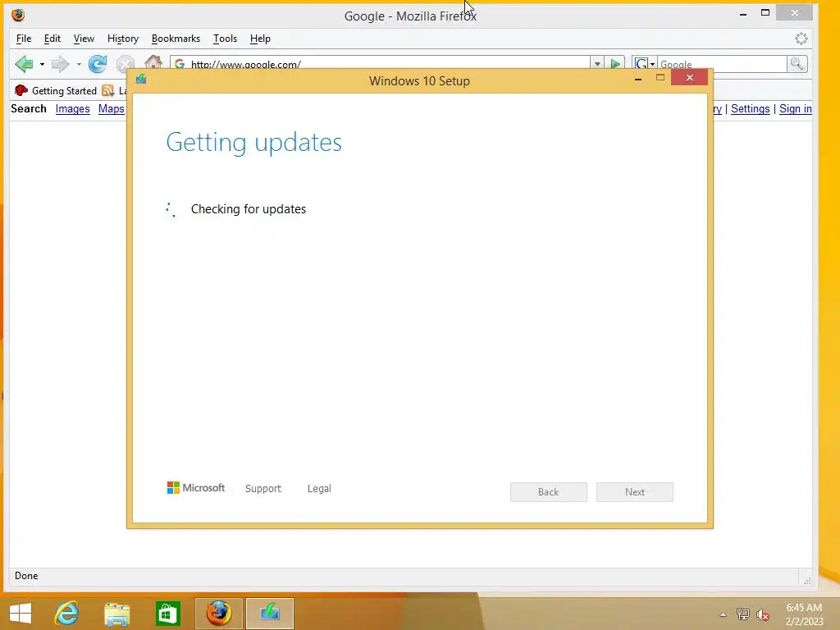Maximize the Firefox window
The height and width of the screenshot is (630, 840).
[x=765, y=13]
